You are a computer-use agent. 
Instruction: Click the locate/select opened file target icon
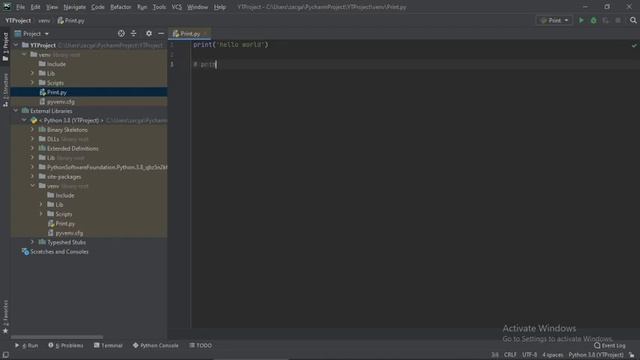(x=121, y=33)
